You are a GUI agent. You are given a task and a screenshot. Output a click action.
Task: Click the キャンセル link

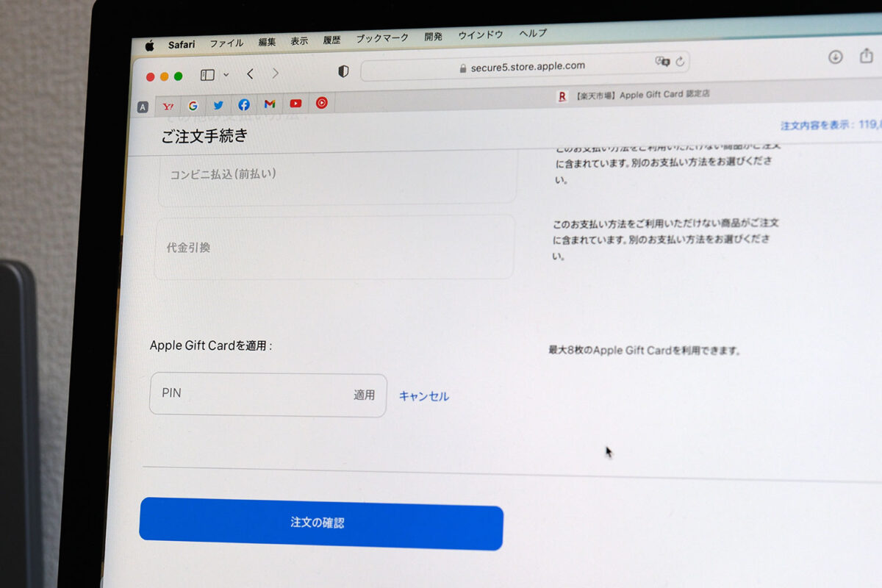pyautogui.click(x=423, y=396)
